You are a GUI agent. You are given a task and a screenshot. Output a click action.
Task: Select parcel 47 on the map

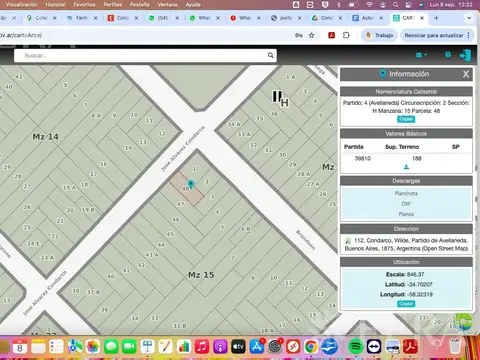tap(180, 204)
